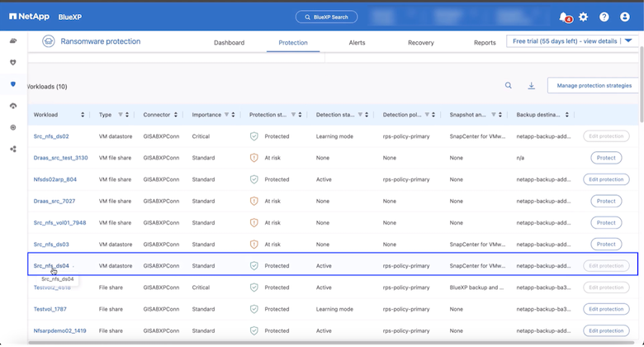Viewport: 644px width, 347px height.
Task: Open the notifications bell icon
Action: [x=564, y=17]
